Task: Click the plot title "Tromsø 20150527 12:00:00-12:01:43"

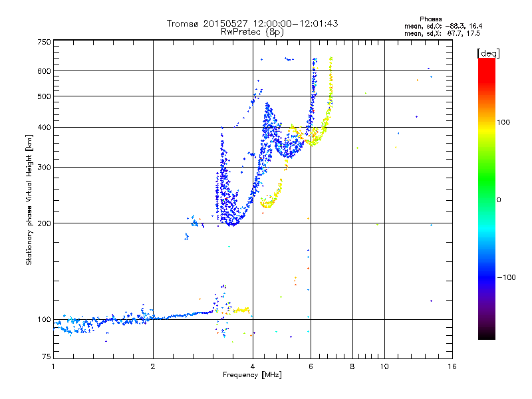Action: (x=252, y=23)
